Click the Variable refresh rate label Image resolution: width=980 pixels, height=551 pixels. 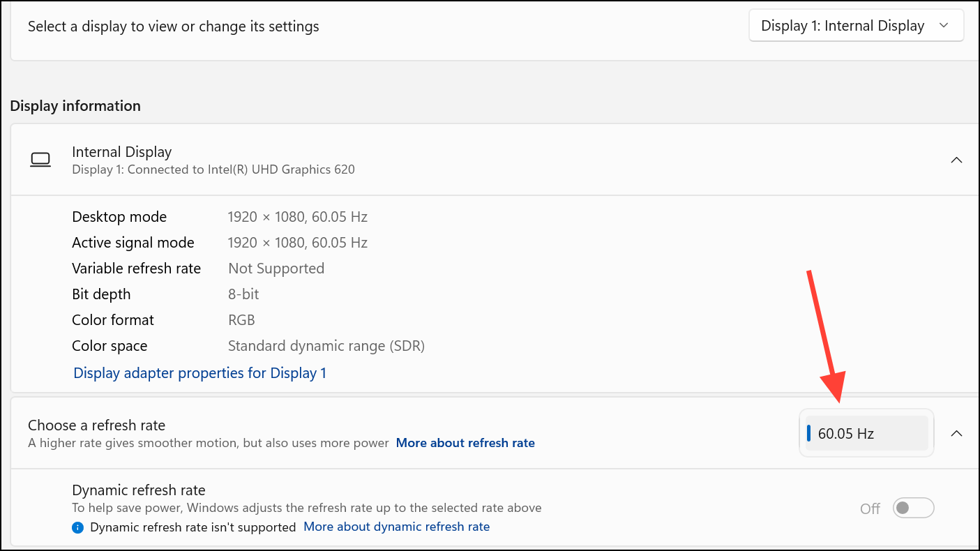136,268
